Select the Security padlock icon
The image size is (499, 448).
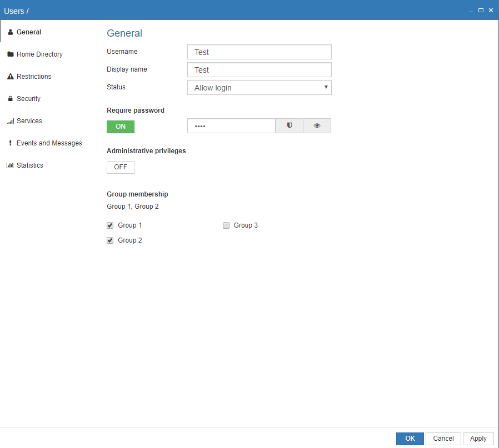point(10,98)
